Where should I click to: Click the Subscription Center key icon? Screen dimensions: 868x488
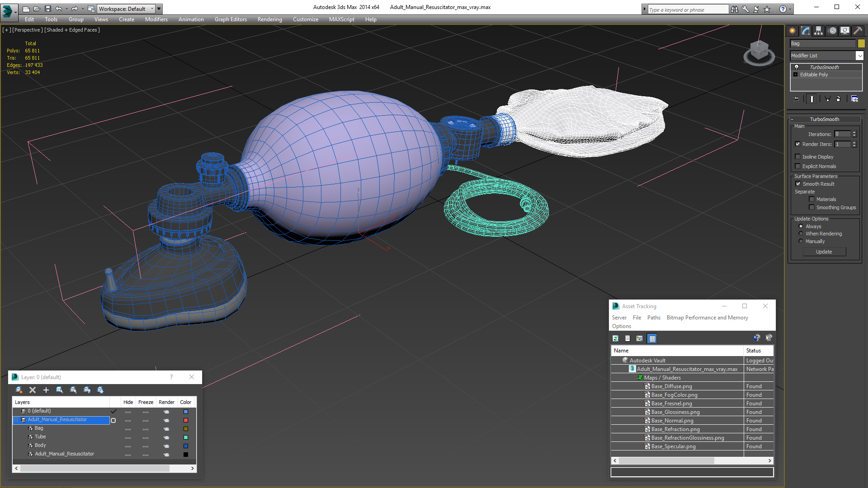coord(745,9)
